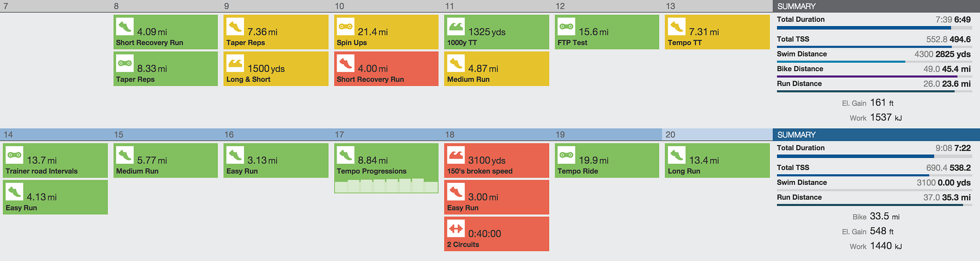Click the run shoe icon on Short Recovery Run, day 8

(125, 26)
